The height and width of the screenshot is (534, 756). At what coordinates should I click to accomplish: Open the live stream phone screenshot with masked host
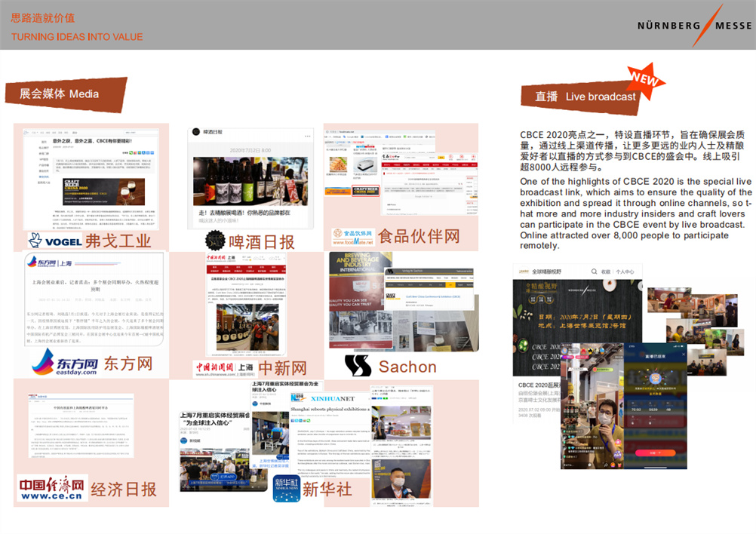click(592, 406)
